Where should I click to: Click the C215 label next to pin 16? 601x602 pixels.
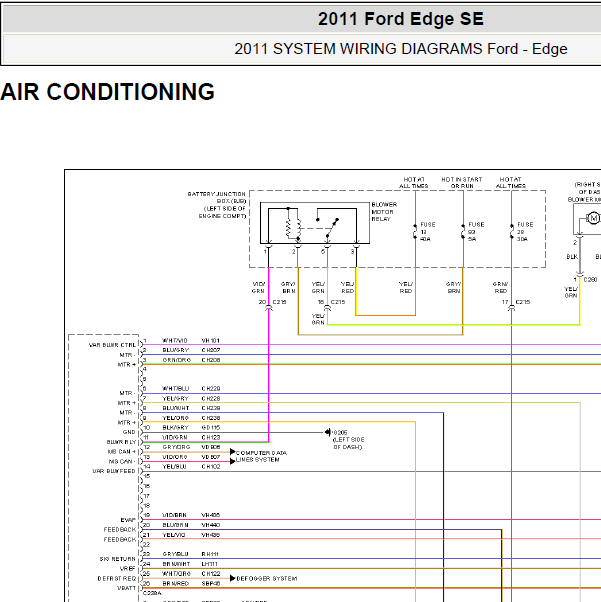pyautogui.click(x=338, y=302)
